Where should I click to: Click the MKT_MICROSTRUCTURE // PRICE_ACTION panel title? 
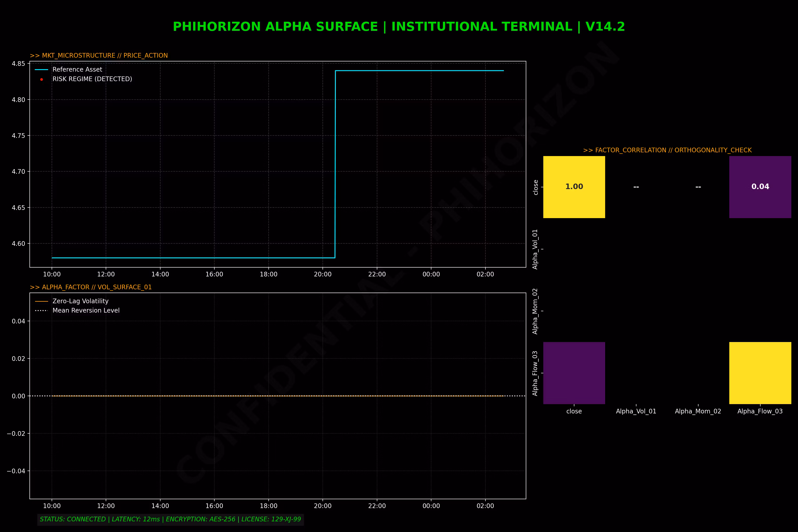coord(99,55)
